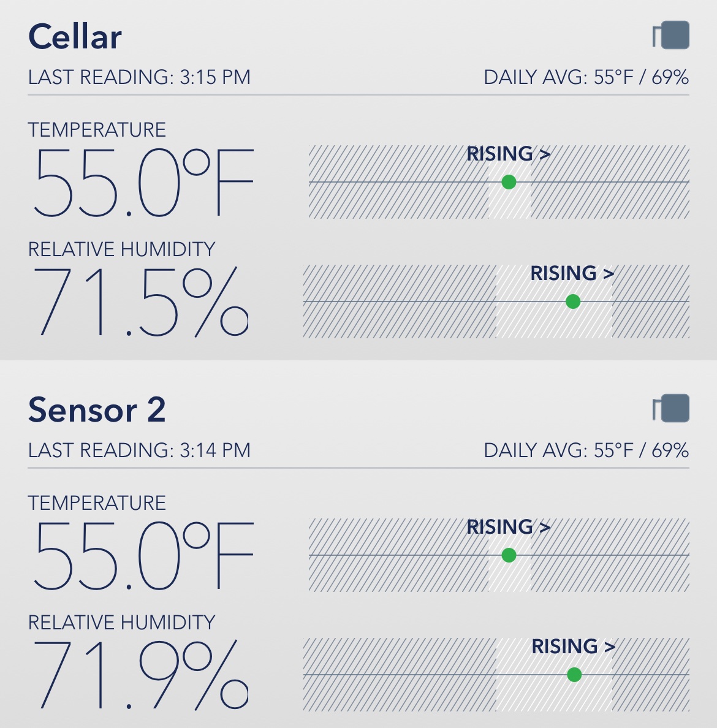The image size is (717, 728).
Task: Open the Sensor 2 title
Action: (x=97, y=409)
